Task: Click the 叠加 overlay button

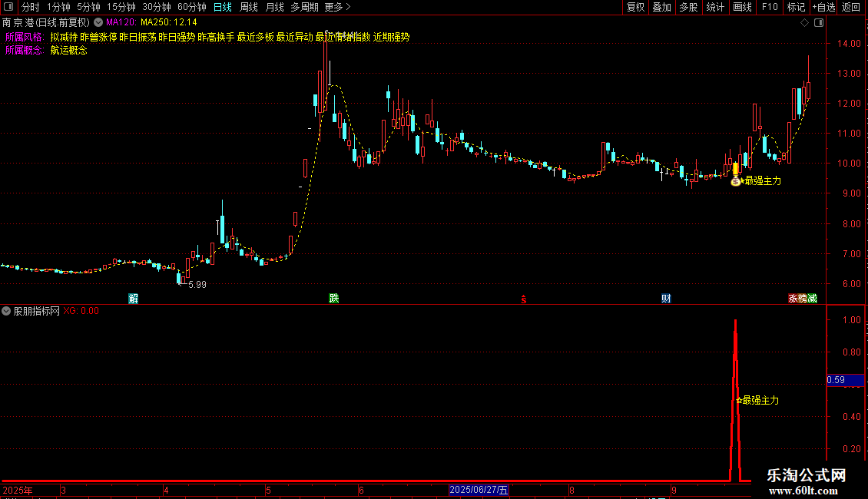Action: [661, 7]
